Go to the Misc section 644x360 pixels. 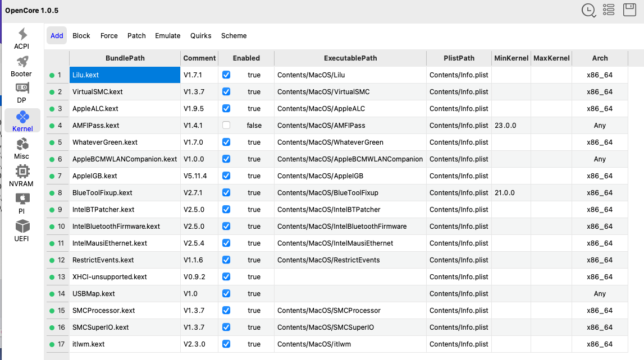click(22, 148)
